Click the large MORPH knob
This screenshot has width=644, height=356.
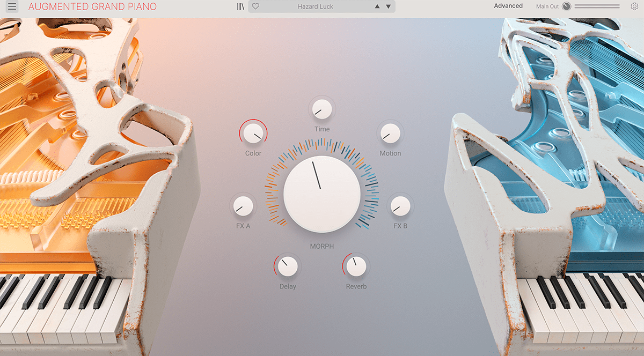321,194
